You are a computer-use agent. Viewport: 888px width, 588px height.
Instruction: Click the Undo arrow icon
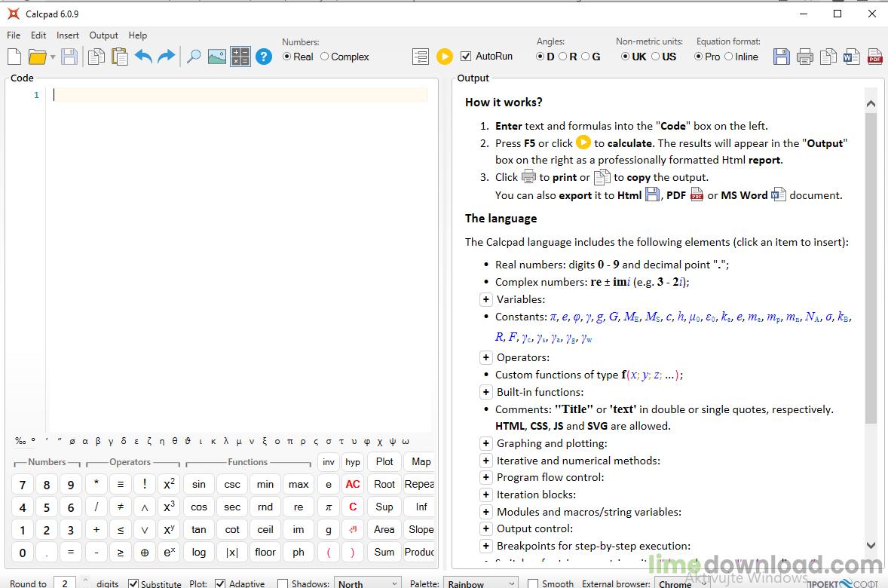tap(143, 57)
